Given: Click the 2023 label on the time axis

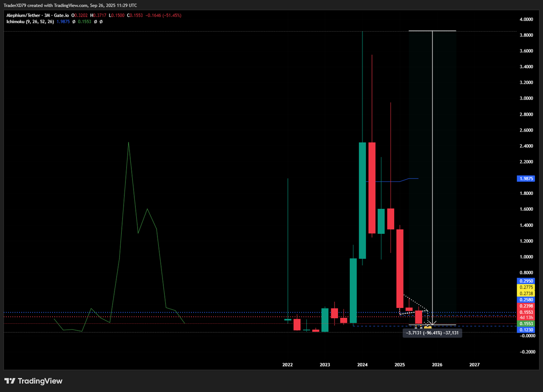Looking at the screenshot, I should point(325,364).
